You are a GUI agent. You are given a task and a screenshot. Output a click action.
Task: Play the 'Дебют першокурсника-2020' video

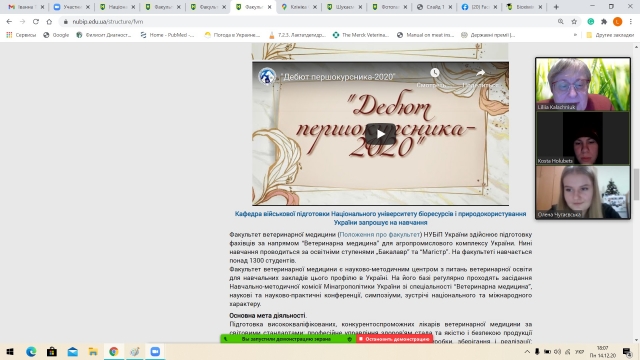click(380, 133)
